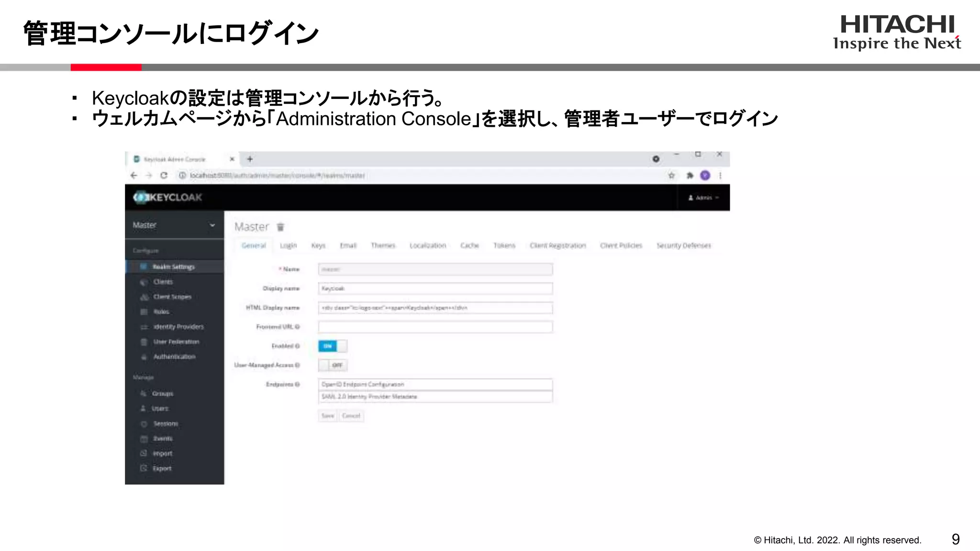Screen dimensions: 980x551
Task: Delete the Master realm via trash icon
Action: point(281,227)
